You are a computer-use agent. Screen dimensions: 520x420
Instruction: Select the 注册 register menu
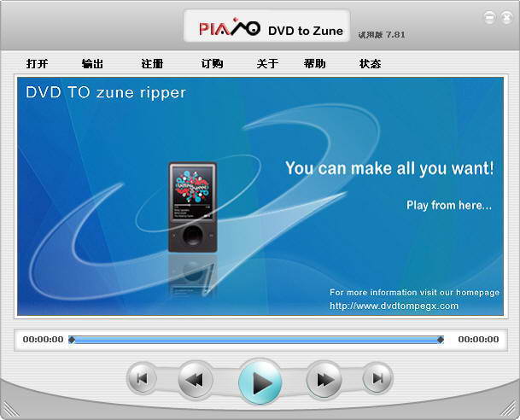[152, 63]
